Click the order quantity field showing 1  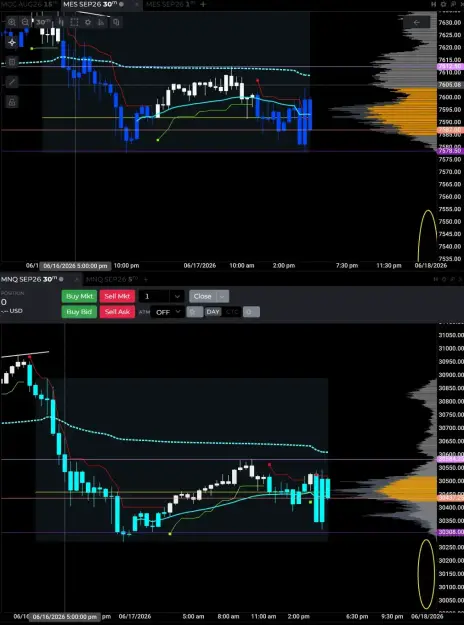point(155,296)
